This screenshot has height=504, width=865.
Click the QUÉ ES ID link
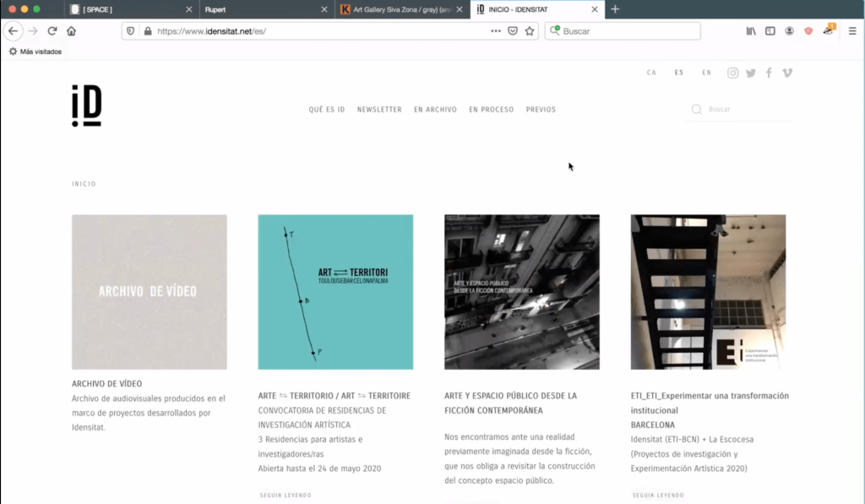coord(327,110)
